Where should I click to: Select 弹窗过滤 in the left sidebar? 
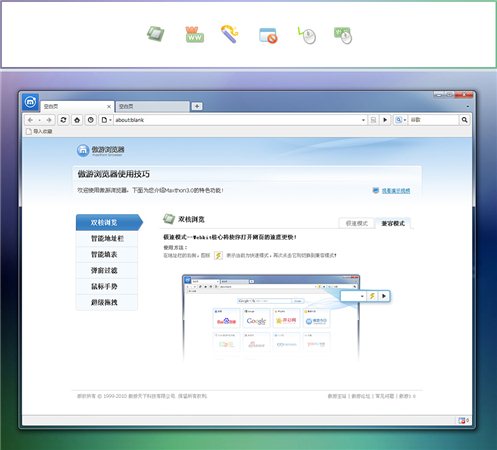click(107, 270)
